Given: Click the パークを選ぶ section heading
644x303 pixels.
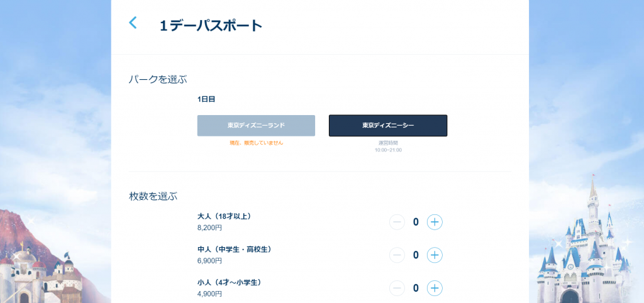Looking at the screenshot, I should [x=158, y=79].
